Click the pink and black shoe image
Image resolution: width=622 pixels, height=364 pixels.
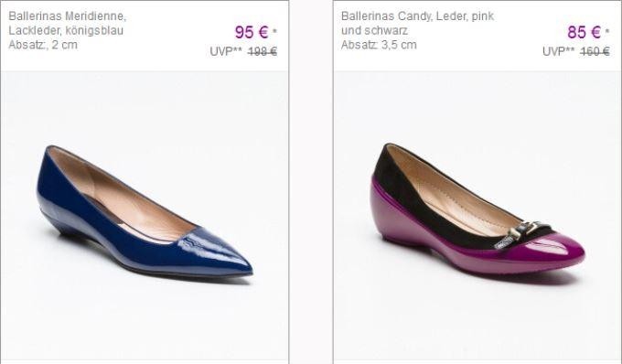click(477, 209)
